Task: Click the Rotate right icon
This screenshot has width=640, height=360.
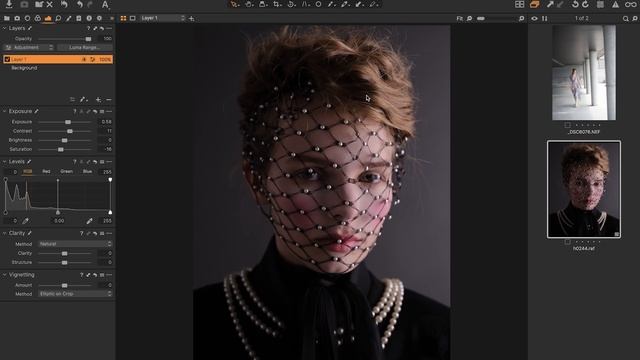Action: point(585,4)
